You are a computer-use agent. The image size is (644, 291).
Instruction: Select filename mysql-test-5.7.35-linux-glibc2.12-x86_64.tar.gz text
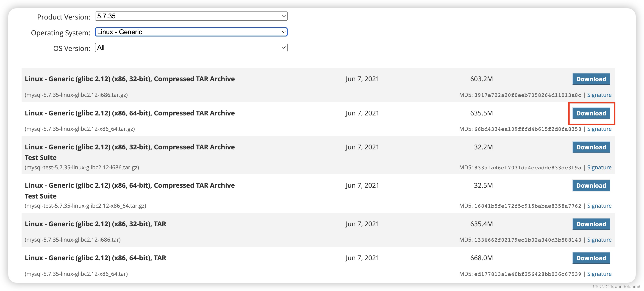(85, 206)
